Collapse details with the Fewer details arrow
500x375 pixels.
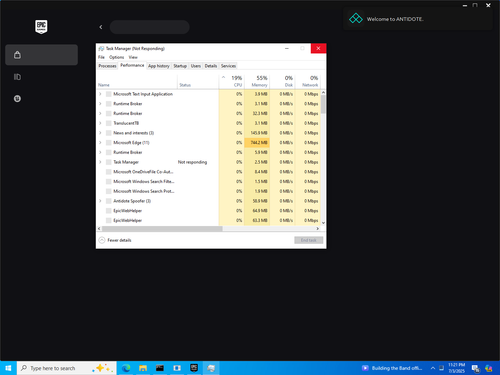(x=102, y=240)
